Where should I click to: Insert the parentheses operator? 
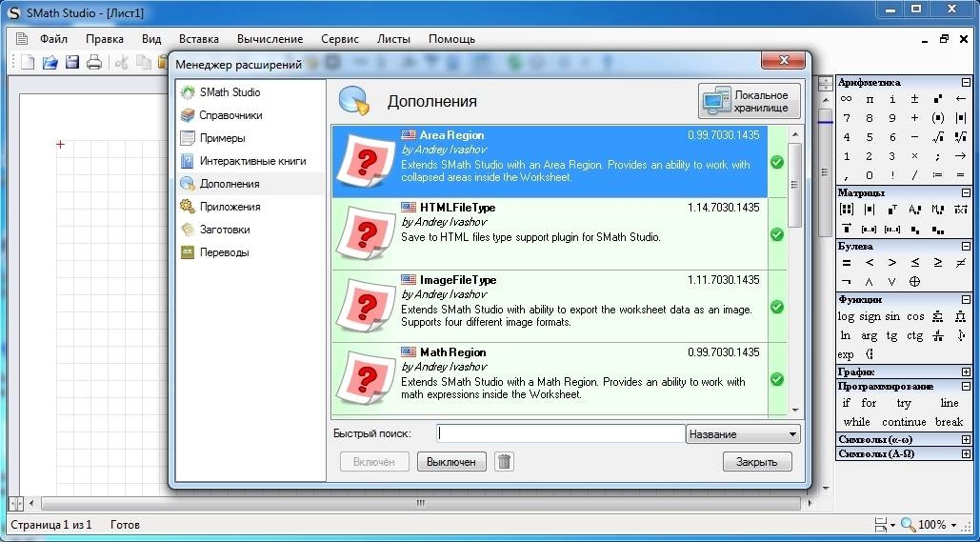[x=937, y=117]
